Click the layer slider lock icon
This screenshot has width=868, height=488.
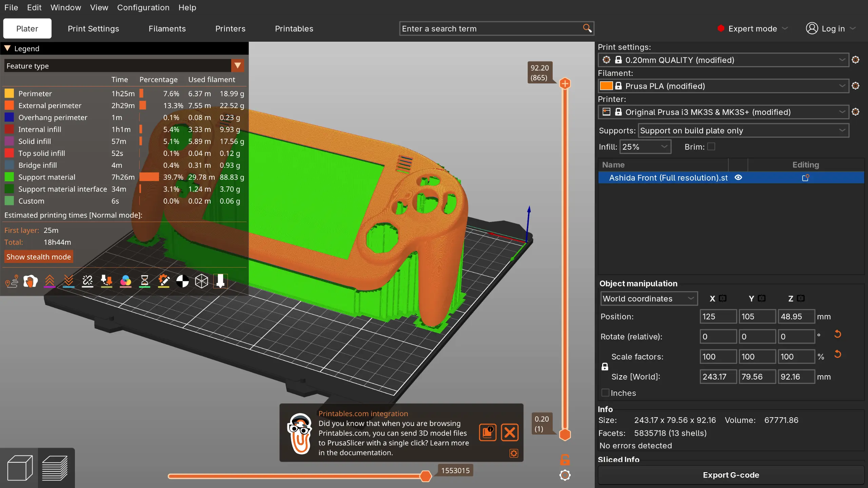565,460
